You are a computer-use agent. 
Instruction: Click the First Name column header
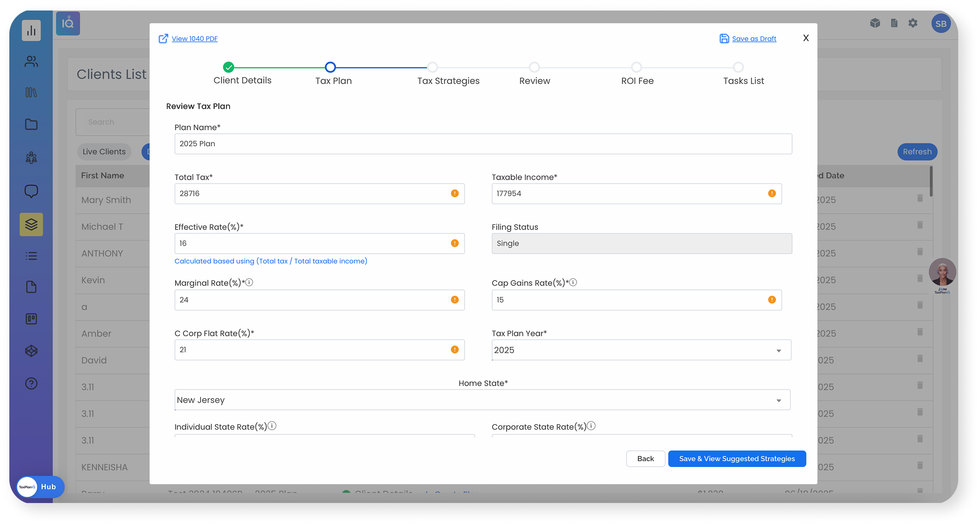point(103,175)
